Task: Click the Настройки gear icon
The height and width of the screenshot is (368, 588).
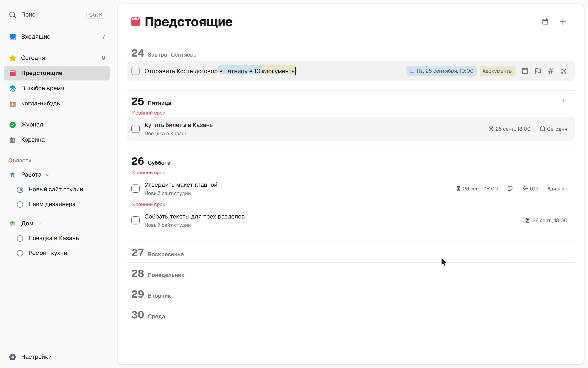Action: [x=13, y=357]
